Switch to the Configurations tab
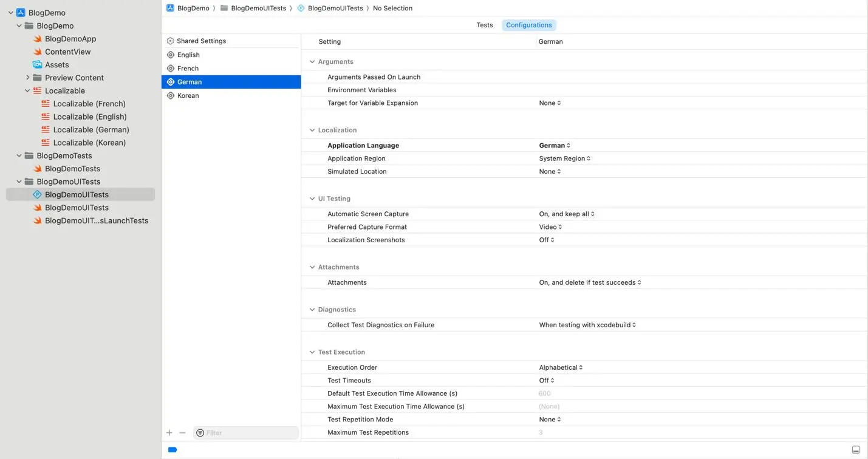 529,25
